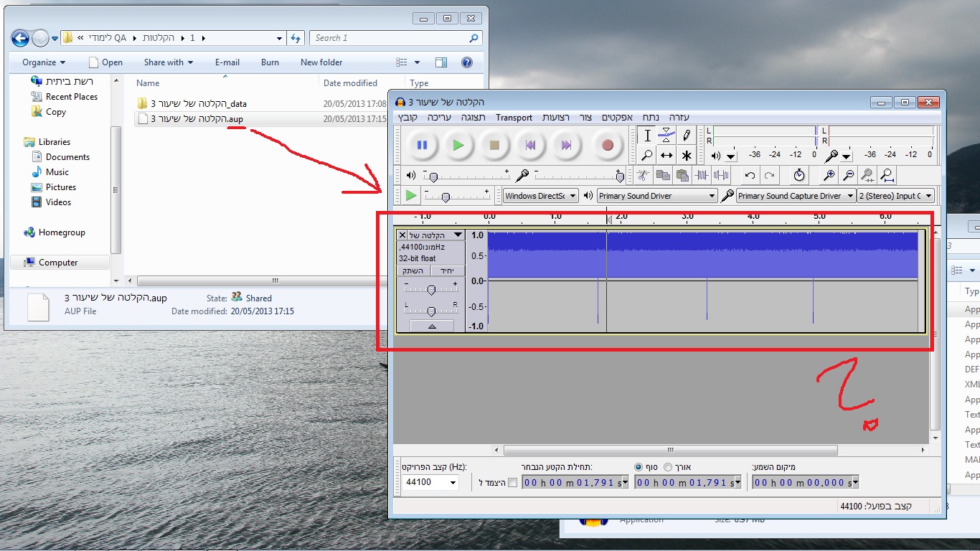Stop playback with the Stop button

(494, 145)
